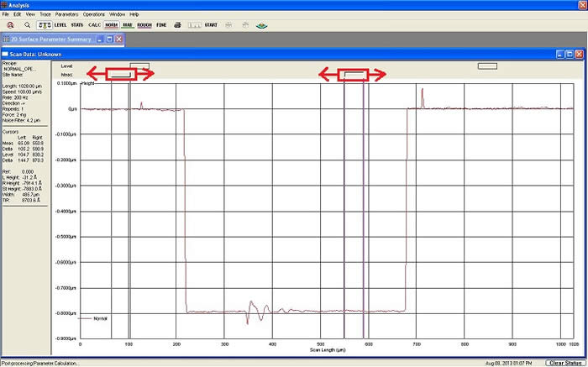Select the 2D Surface Parameter Summary window title
This screenshot has width=588, height=367.
point(50,39)
